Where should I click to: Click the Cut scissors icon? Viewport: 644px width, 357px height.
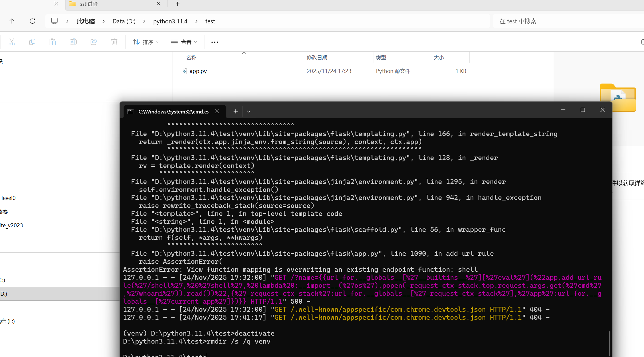(x=12, y=42)
